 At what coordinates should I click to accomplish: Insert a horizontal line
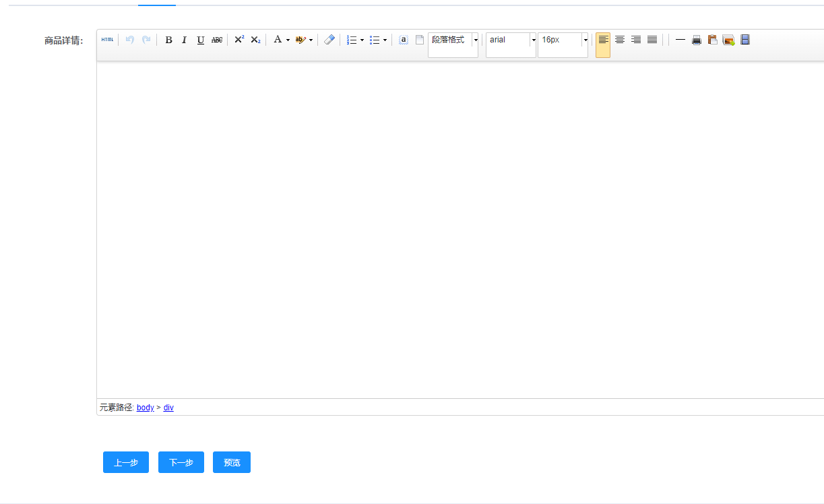pos(680,40)
